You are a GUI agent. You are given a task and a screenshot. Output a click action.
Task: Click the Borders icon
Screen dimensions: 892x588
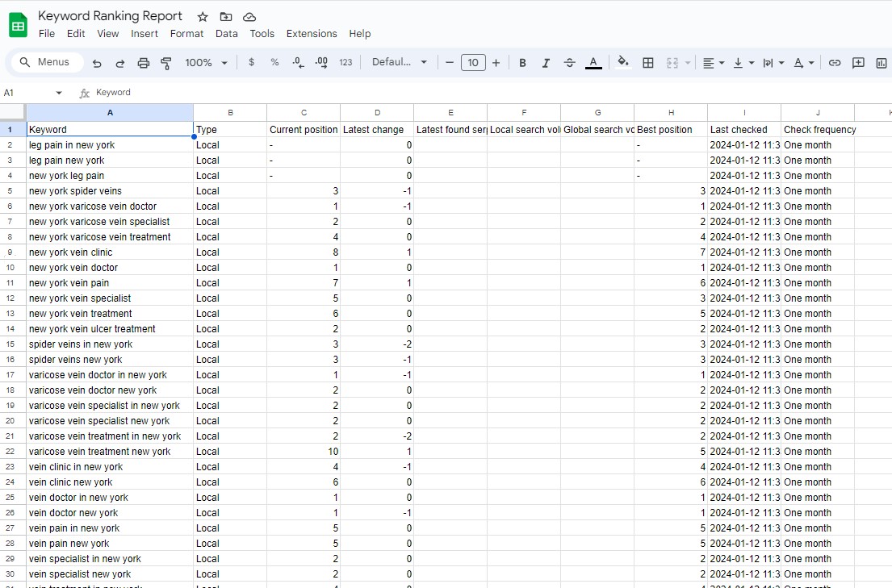coord(648,62)
